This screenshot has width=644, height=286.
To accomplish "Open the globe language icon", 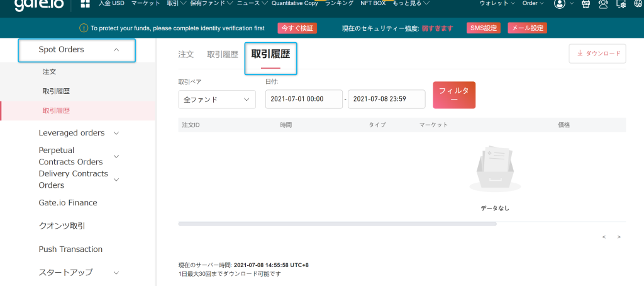I will (x=638, y=4).
